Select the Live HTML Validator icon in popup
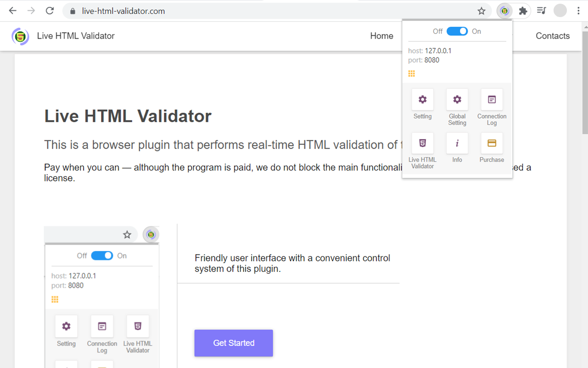The image size is (588, 368). pos(422,143)
